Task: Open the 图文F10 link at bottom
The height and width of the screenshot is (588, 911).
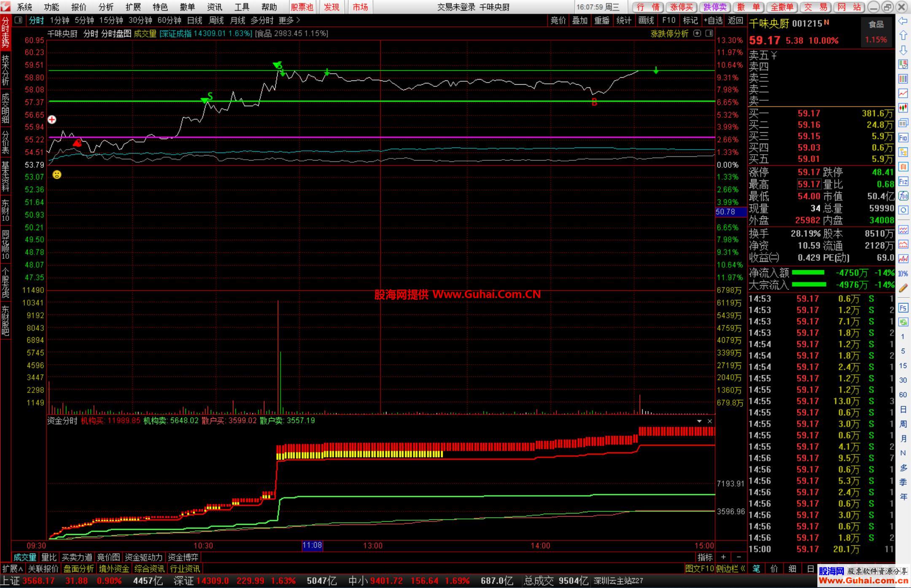Action: point(699,569)
